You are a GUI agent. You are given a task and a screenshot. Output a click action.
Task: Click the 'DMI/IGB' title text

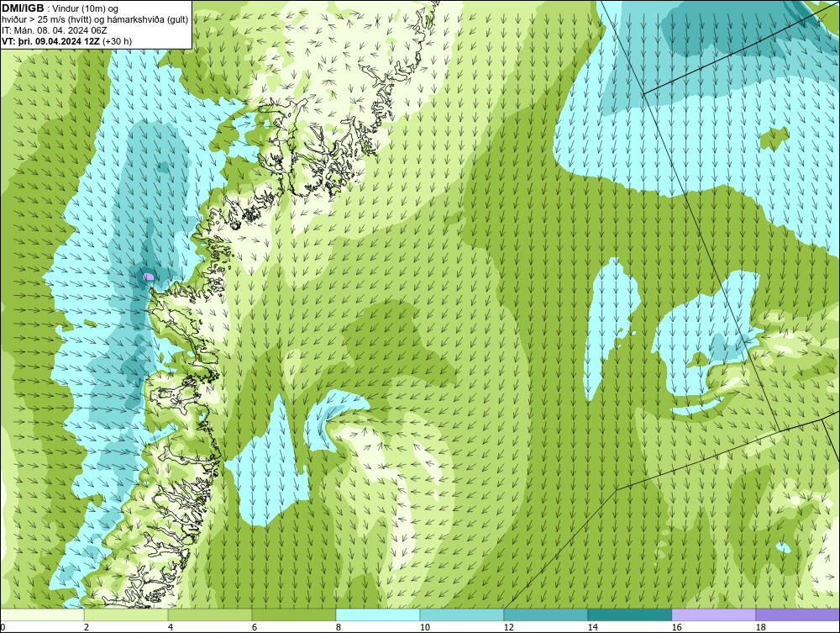[x=23, y=8]
